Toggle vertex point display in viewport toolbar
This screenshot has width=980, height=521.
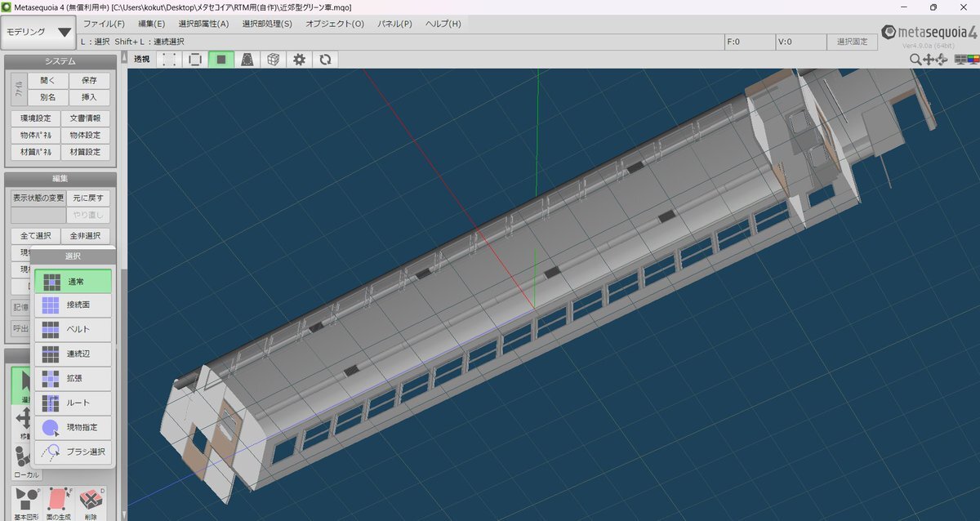pyautogui.click(x=168, y=60)
